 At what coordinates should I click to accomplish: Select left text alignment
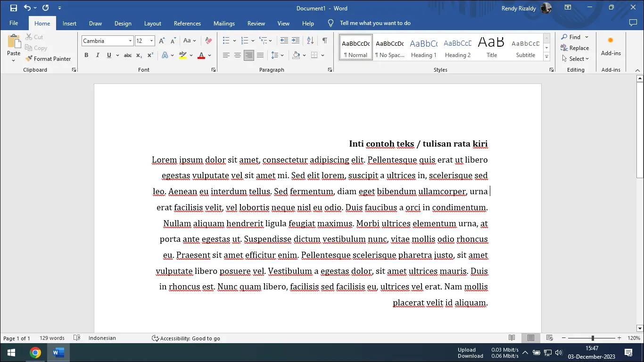pyautogui.click(x=226, y=55)
